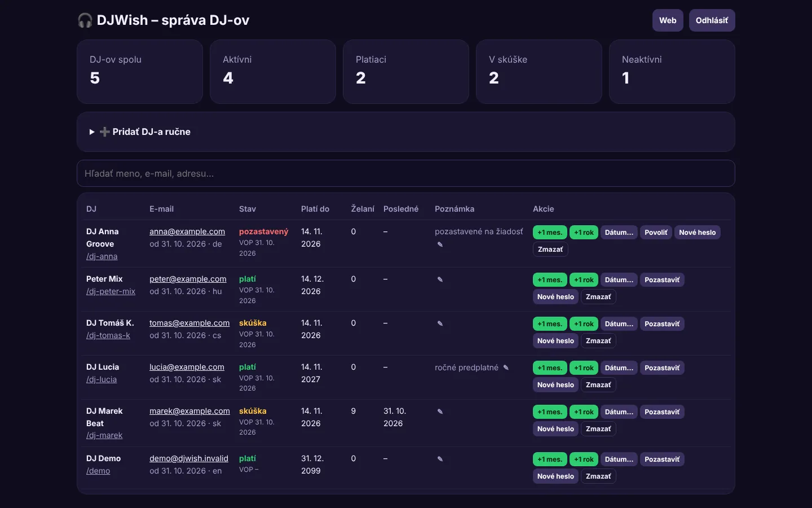The width and height of the screenshot is (812, 508).
Task: Open the Web button in header
Action: click(668, 20)
